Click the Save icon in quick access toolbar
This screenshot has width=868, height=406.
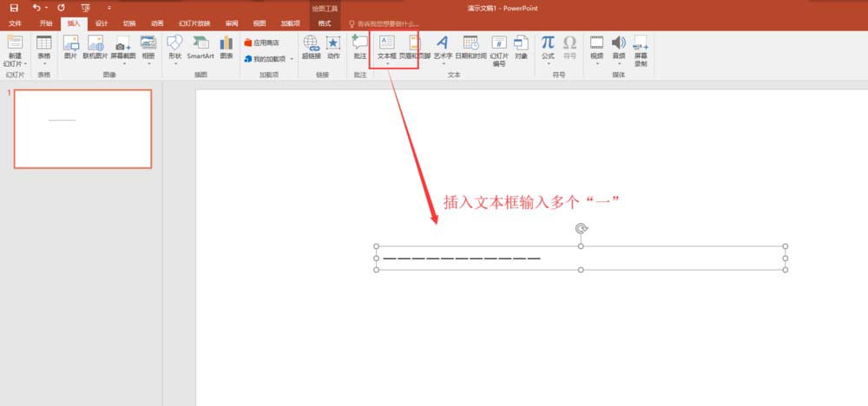click(14, 7)
